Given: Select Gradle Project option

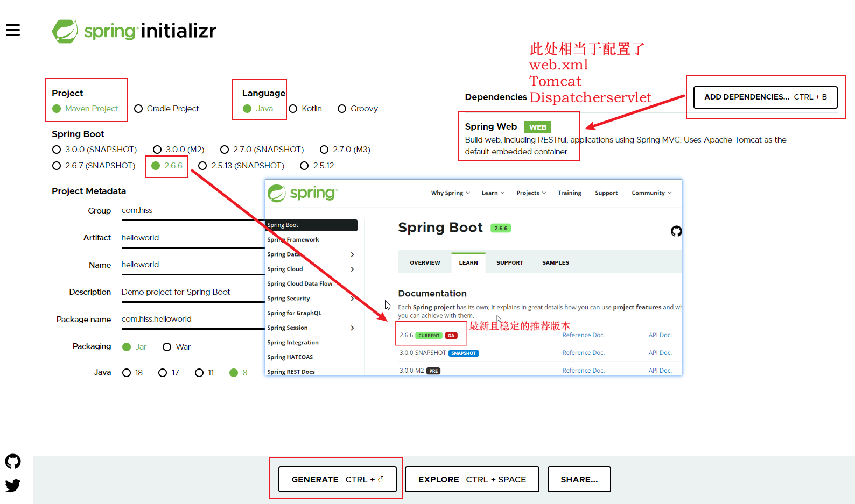Looking at the screenshot, I should (166, 109).
